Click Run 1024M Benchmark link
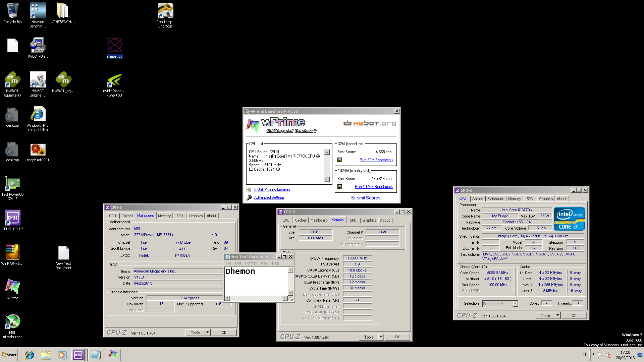The image size is (644, 362). (374, 187)
